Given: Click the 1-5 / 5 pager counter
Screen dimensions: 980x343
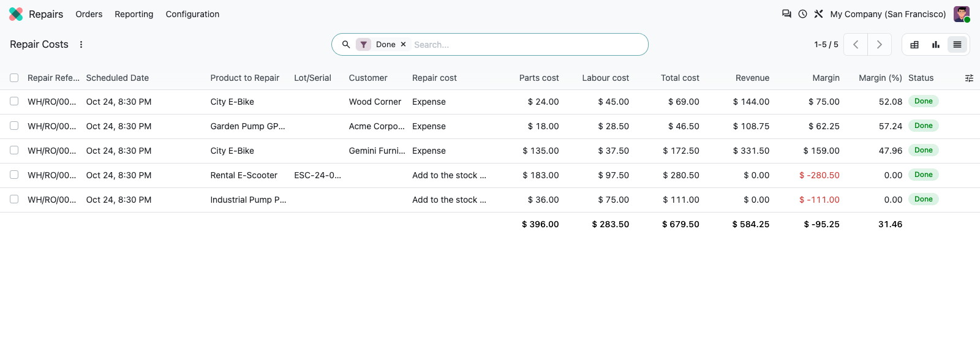Looking at the screenshot, I should click(826, 44).
